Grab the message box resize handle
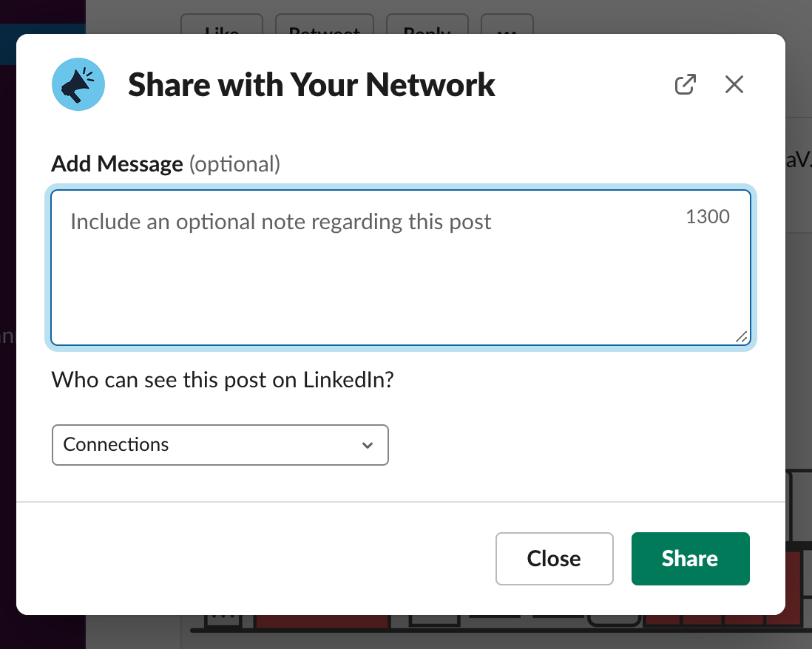The height and width of the screenshot is (649, 812). (x=742, y=337)
